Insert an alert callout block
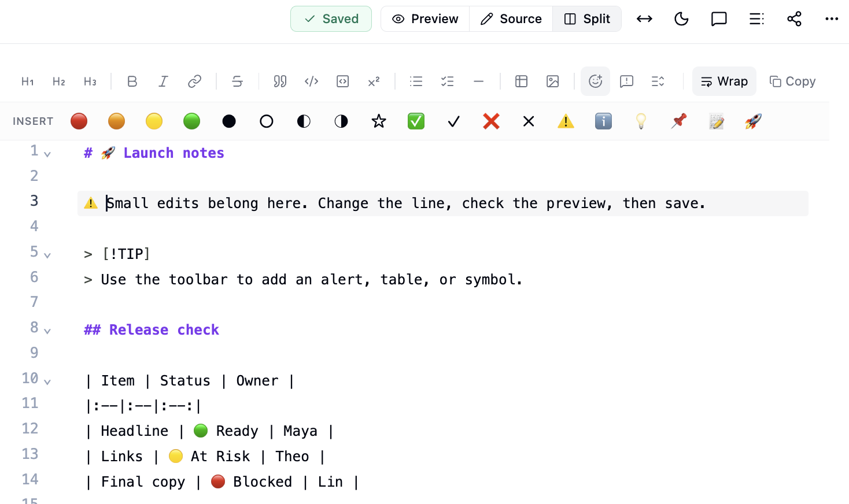This screenshot has height=504, width=849. tap(627, 81)
